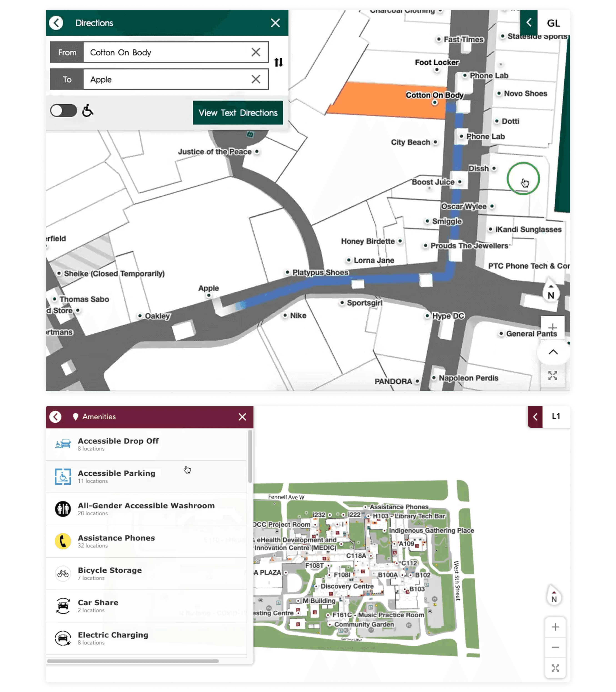Zoom in on the mall map
The height and width of the screenshot is (692, 616).
(553, 327)
